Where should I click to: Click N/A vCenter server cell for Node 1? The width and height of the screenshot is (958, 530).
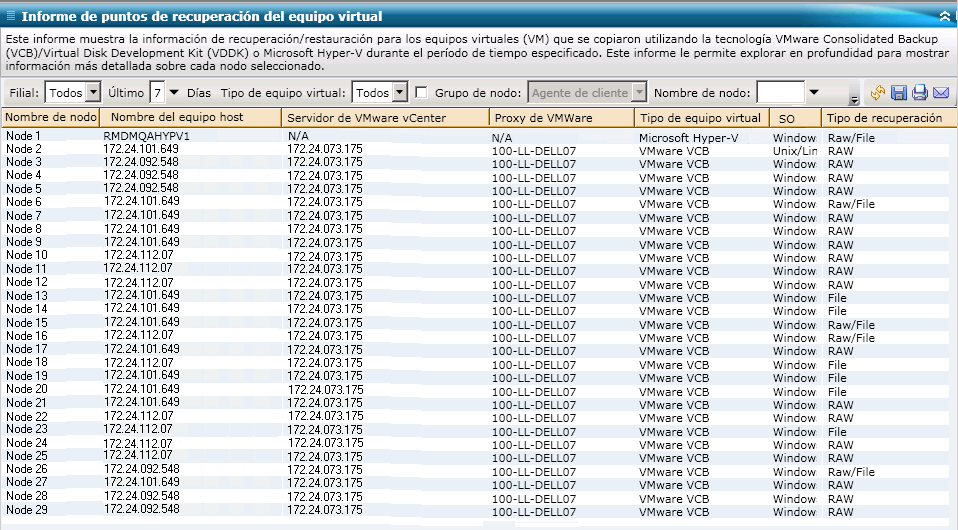(x=298, y=136)
